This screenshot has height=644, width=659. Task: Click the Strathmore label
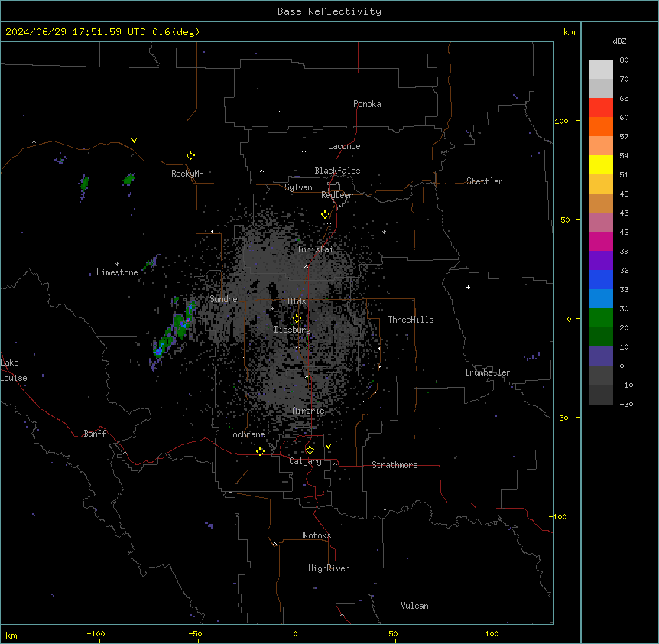pos(394,465)
